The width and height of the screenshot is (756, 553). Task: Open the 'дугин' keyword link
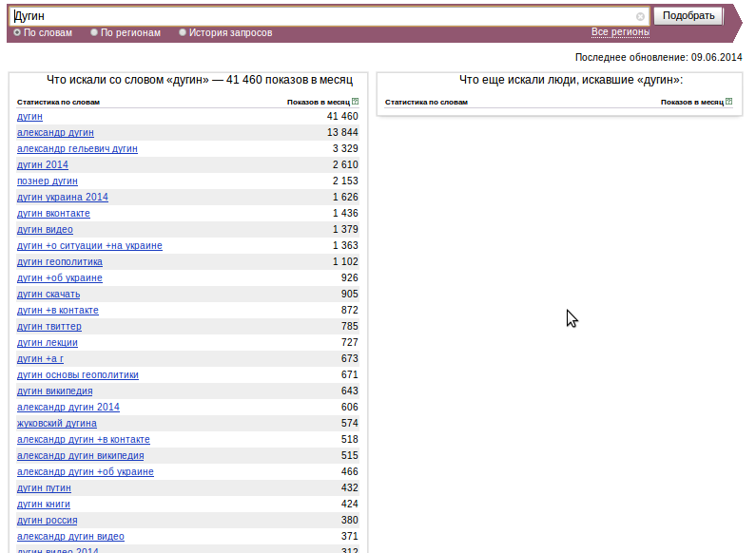[x=29, y=117]
